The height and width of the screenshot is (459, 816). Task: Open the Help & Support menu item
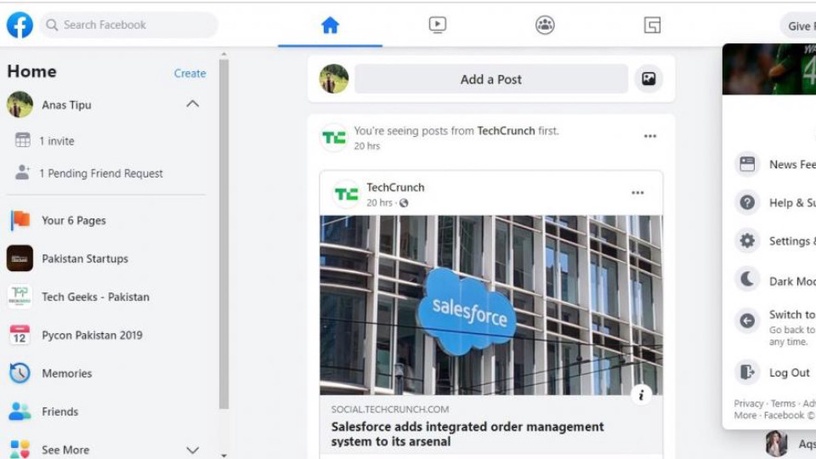click(775, 202)
